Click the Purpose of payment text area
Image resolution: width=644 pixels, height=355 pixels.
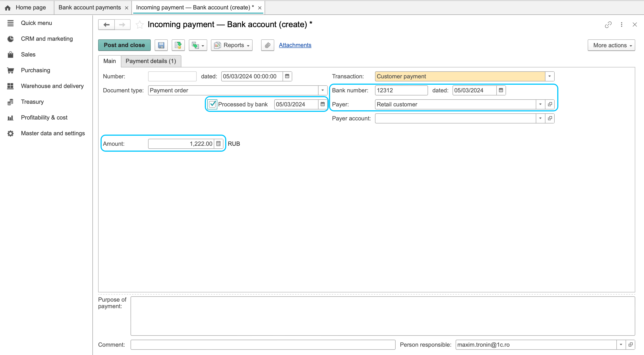pyautogui.click(x=382, y=316)
